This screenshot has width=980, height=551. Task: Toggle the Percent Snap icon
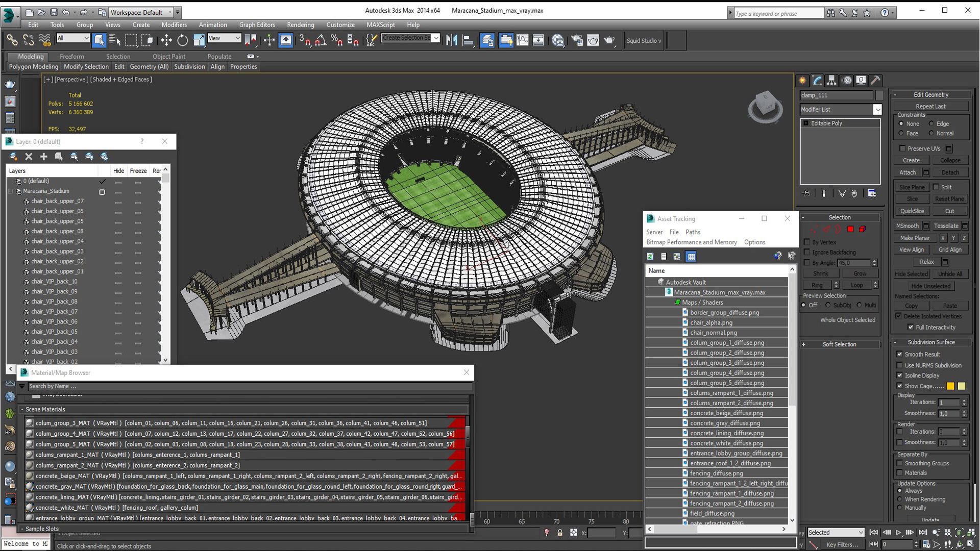pos(336,40)
